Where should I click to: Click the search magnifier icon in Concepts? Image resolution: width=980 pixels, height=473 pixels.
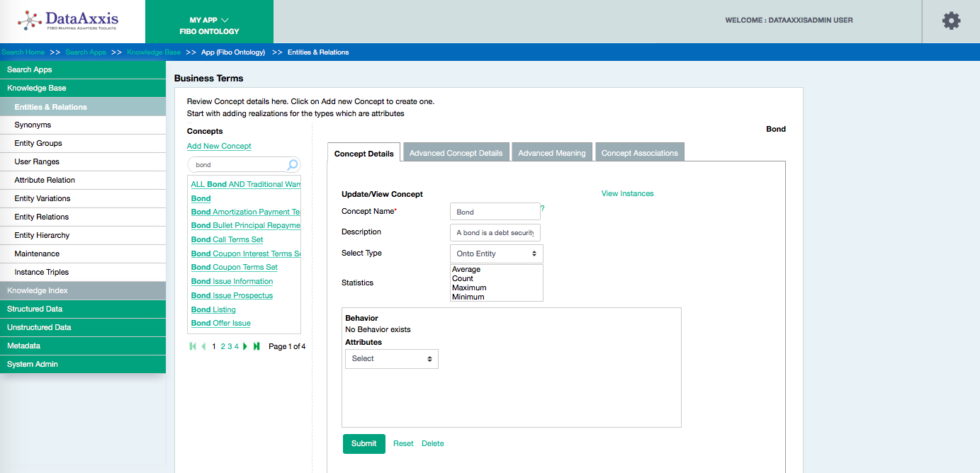coord(292,165)
